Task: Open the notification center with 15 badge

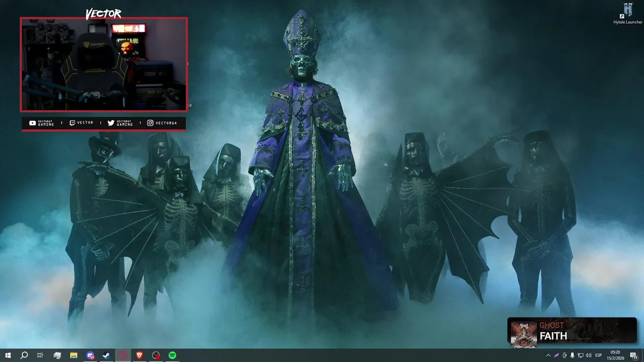Action: (x=634, y=355)
